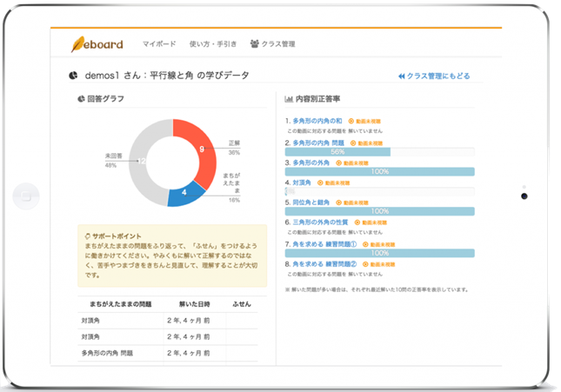This screenshot has width=561, height=392.
Task: Click the 動画未視聴 icon next to 多角形の内角の和
Action: coord(352,122)
